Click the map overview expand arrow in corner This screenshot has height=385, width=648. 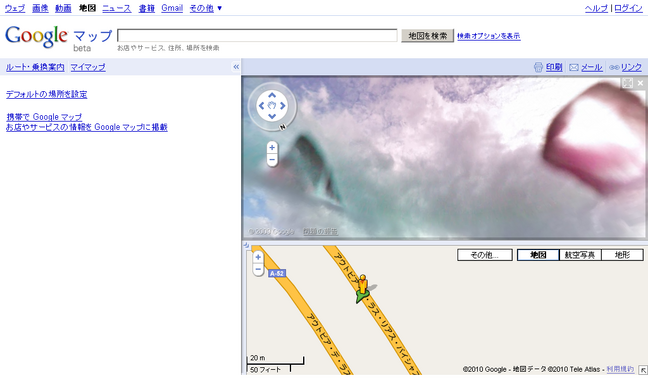pyautogui.click(x=643, y=370)
